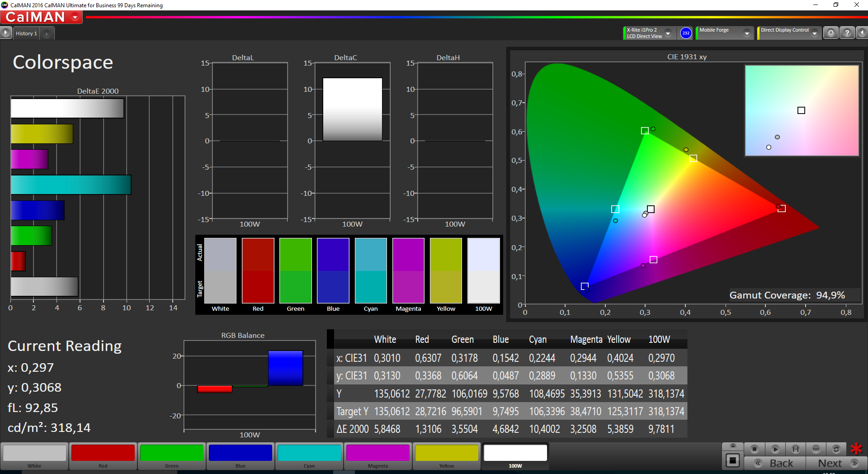Click the White x CIE31 value 0,3010
Screen dimensions: 868x474
pyautogui.click(x=387, y=358)
